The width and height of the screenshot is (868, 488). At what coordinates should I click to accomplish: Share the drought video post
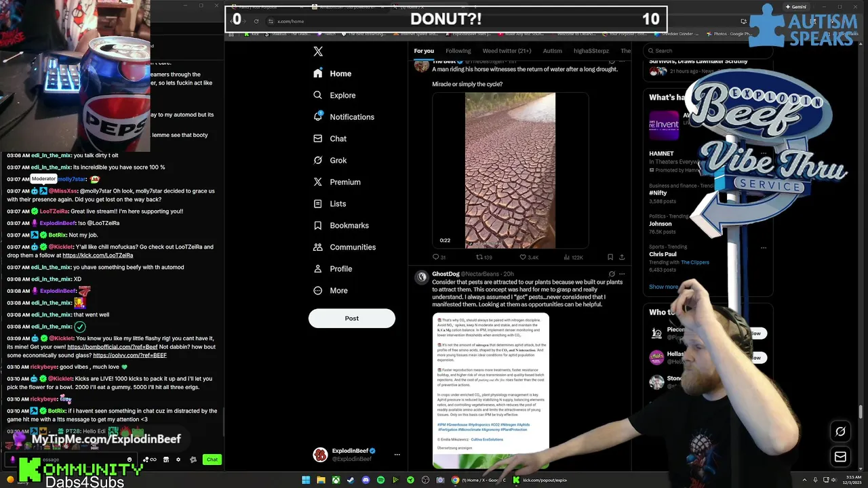coord(622,257)
